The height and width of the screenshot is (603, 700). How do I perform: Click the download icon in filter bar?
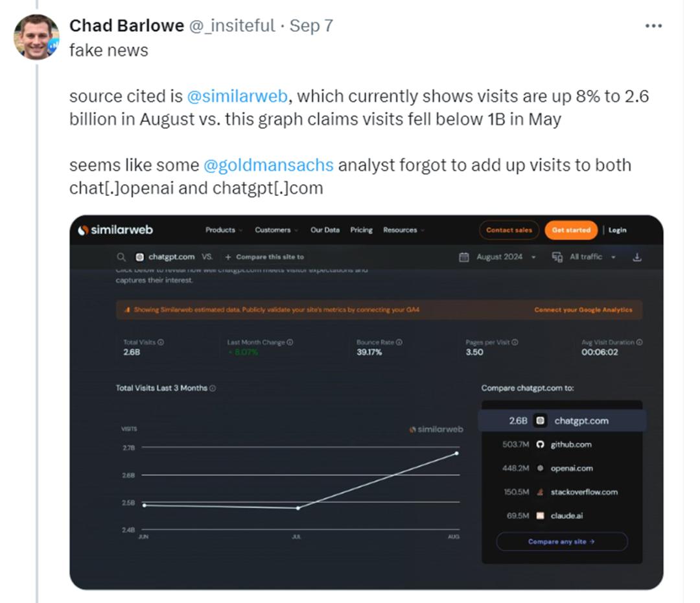click(637, 257)
